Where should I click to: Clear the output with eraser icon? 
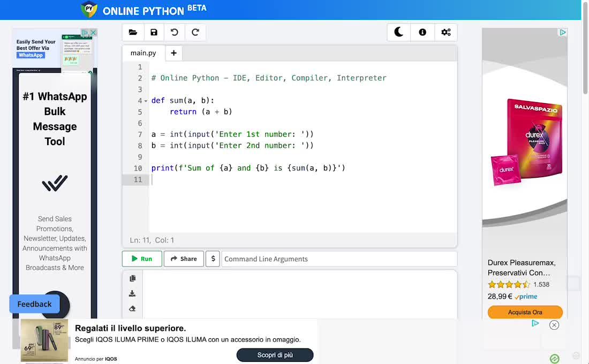click(132, 308)
